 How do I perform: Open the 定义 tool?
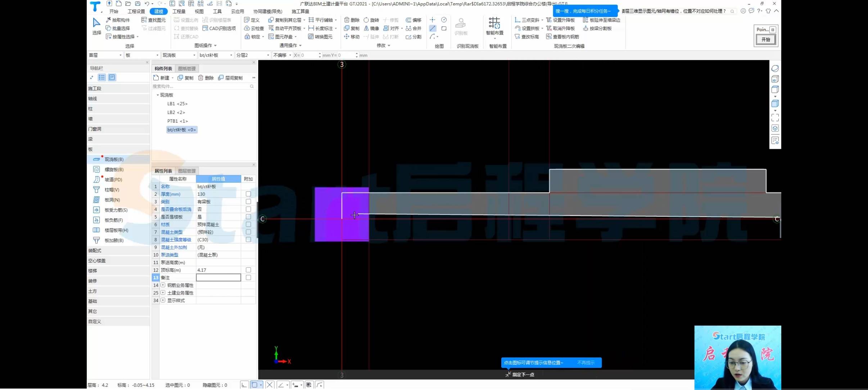tap(252, 20)
